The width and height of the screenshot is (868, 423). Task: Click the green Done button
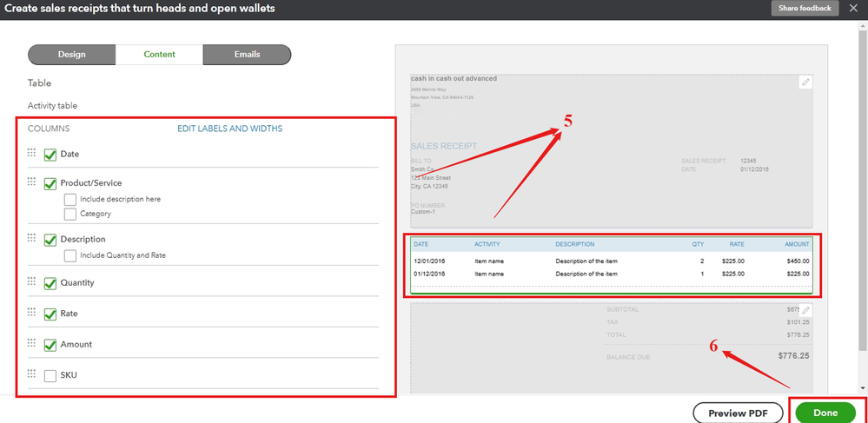[825, 413]
